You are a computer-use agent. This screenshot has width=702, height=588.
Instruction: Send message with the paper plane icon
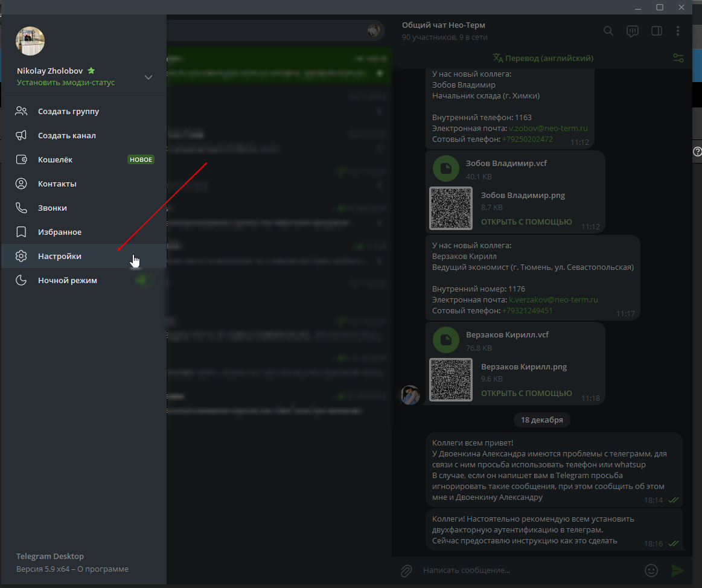(678, 570)
